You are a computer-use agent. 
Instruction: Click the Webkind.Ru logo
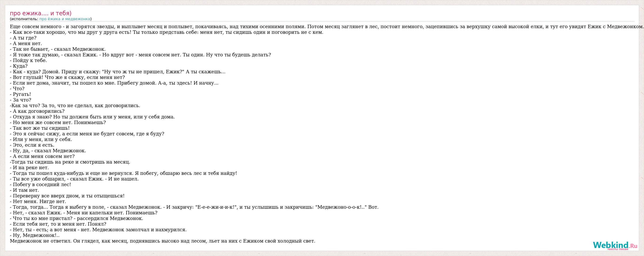[x=615, y=245]
